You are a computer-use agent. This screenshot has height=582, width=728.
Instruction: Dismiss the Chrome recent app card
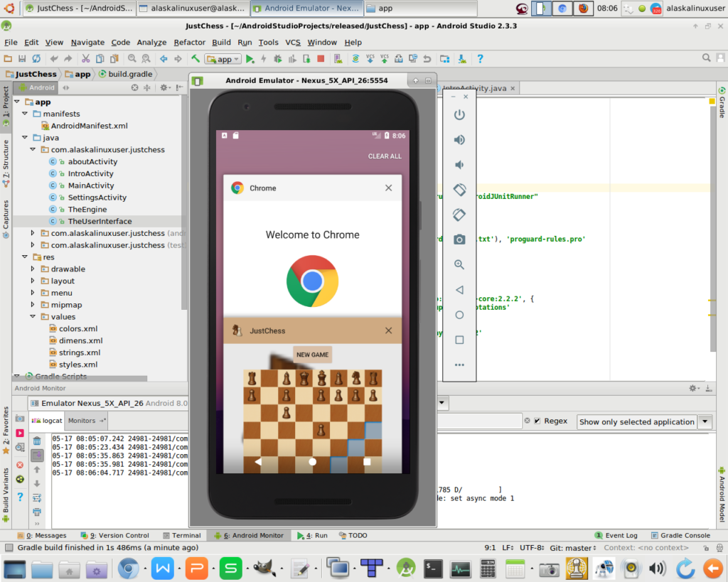(x=388, y=188)
